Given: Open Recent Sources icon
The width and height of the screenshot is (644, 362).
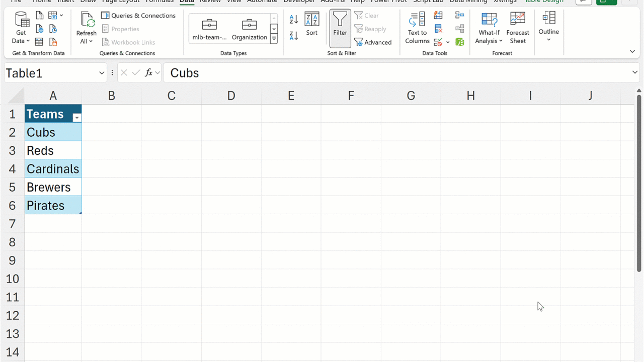Looking at the screenshot, I should click(x=53, y=29).
